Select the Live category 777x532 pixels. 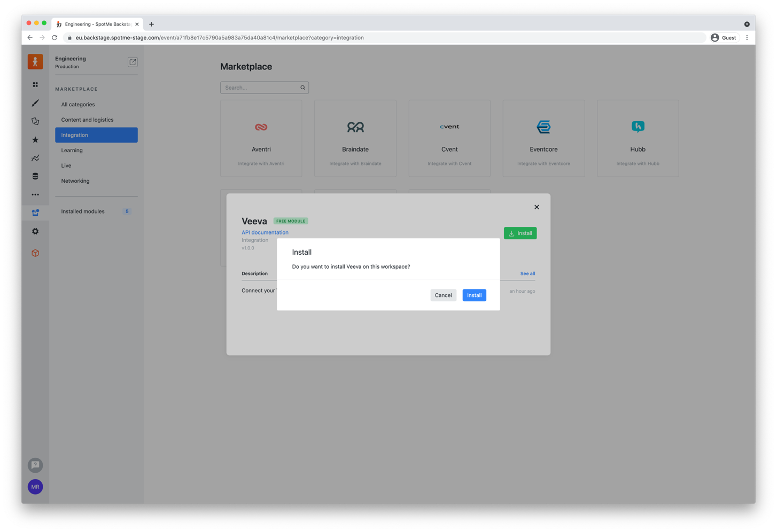click(96, 166)
